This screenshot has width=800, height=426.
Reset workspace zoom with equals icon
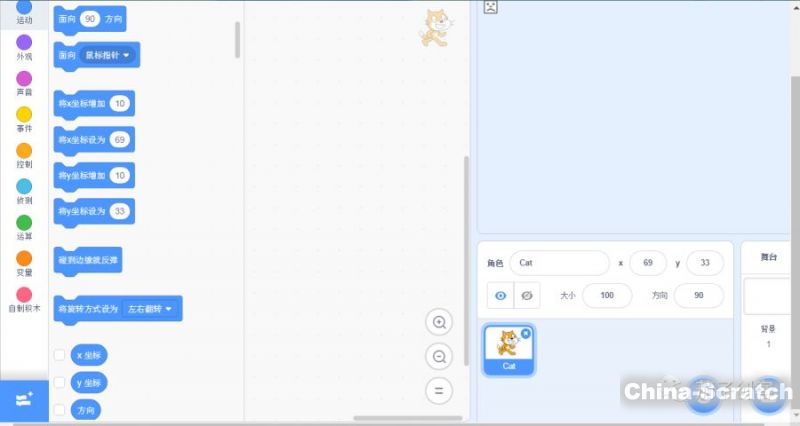click(x=438, y=390)
